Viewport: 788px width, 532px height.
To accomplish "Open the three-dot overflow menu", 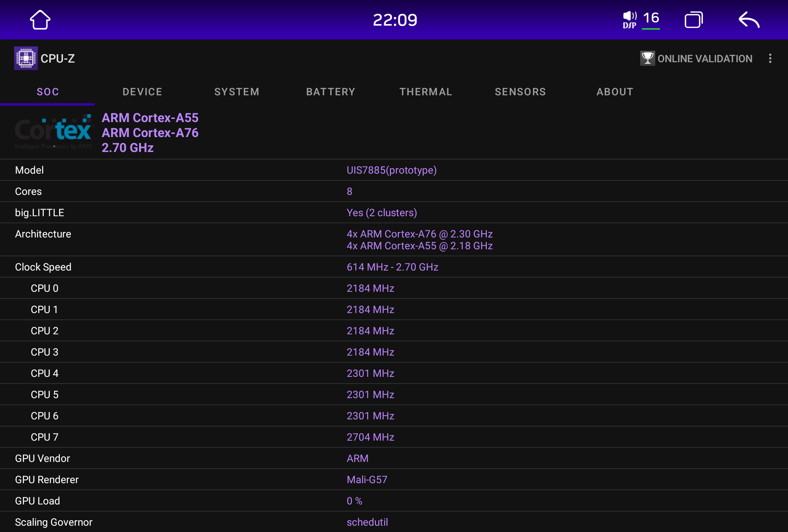I will point(770,58).
